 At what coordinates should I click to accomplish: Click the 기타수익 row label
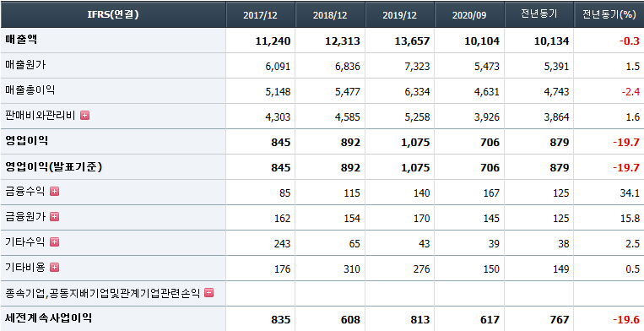(x=25, y=241)
